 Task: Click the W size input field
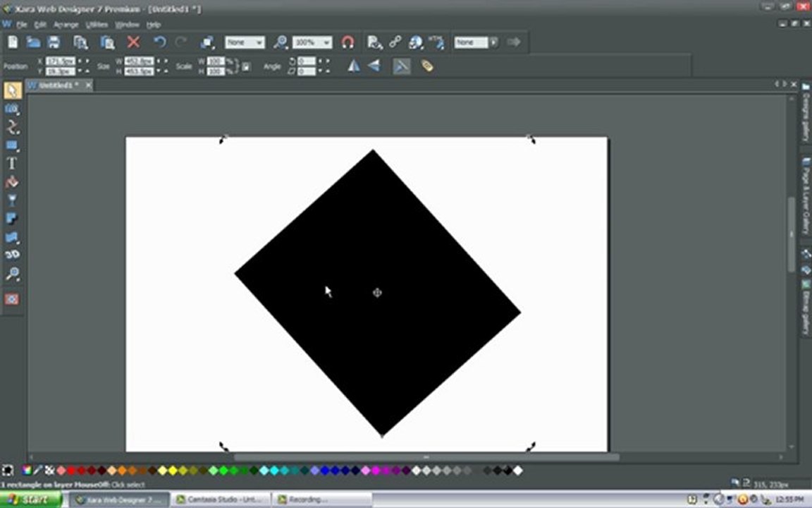tap(139, 61)
